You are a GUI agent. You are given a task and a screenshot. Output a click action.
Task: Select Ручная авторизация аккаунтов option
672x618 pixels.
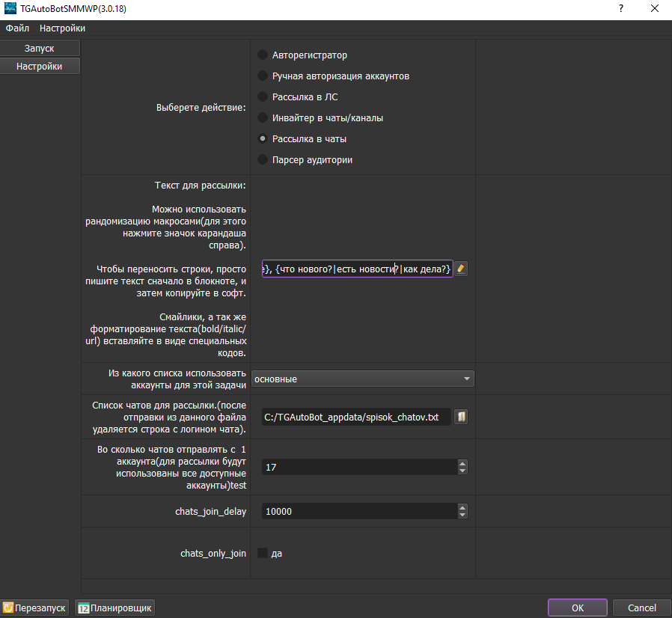point(263,76)
